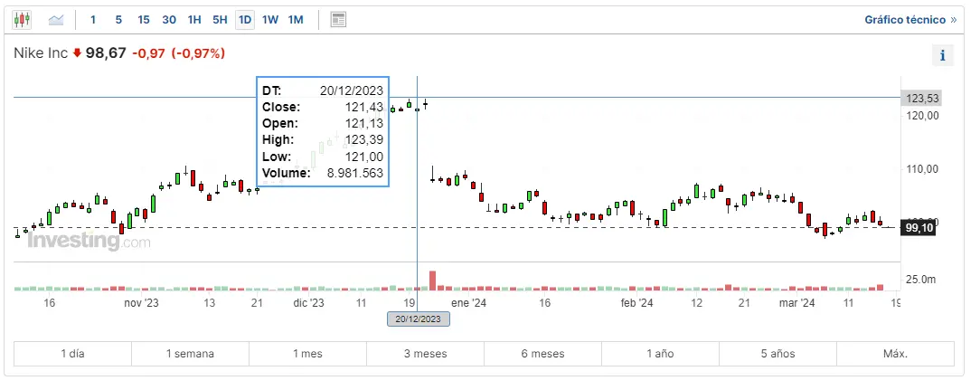Select the 30 minute interval
The height and width of the screenshot is (390, 980).
(169, 19)
